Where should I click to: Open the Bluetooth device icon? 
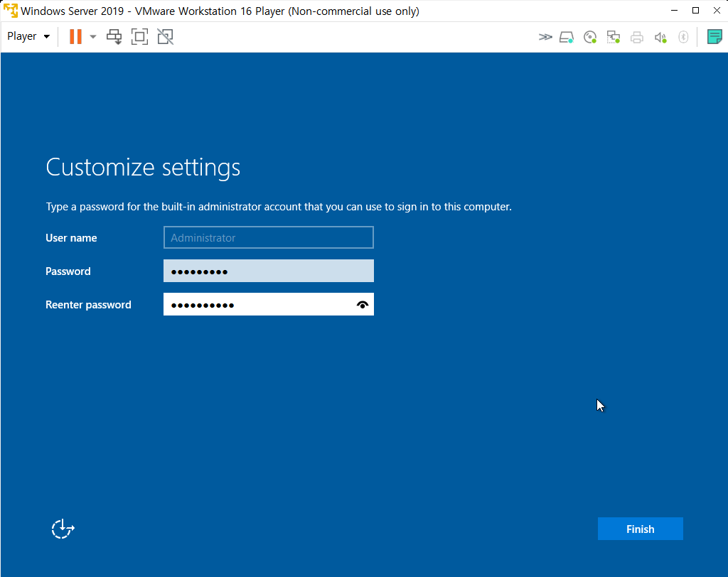coord(683,37)
